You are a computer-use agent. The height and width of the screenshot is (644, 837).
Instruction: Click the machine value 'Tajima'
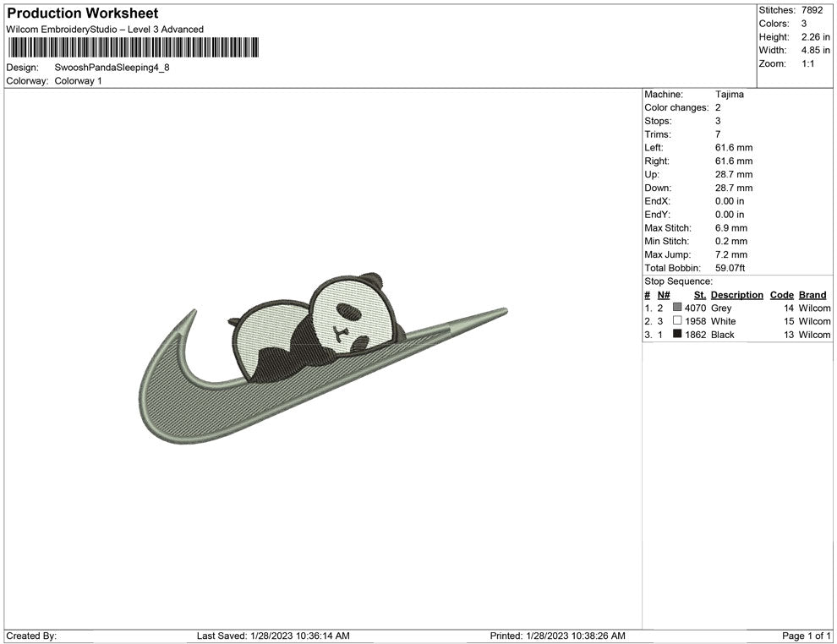729,94
